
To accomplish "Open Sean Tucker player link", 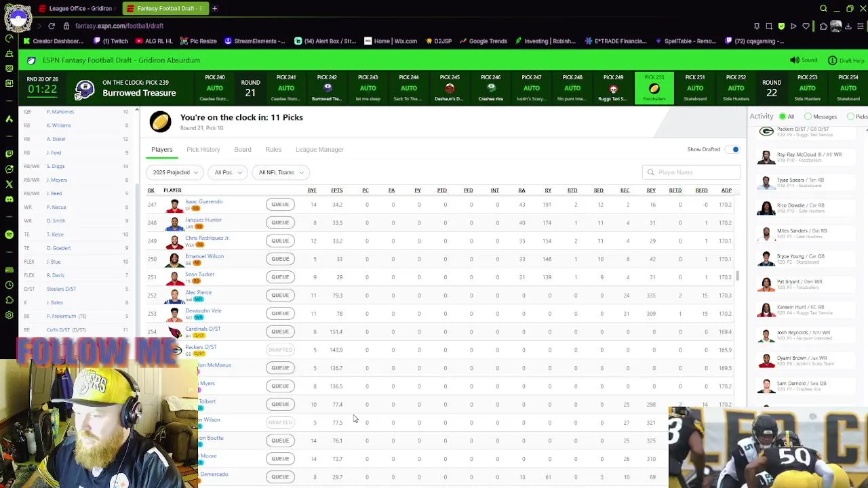I will point(200,274).
